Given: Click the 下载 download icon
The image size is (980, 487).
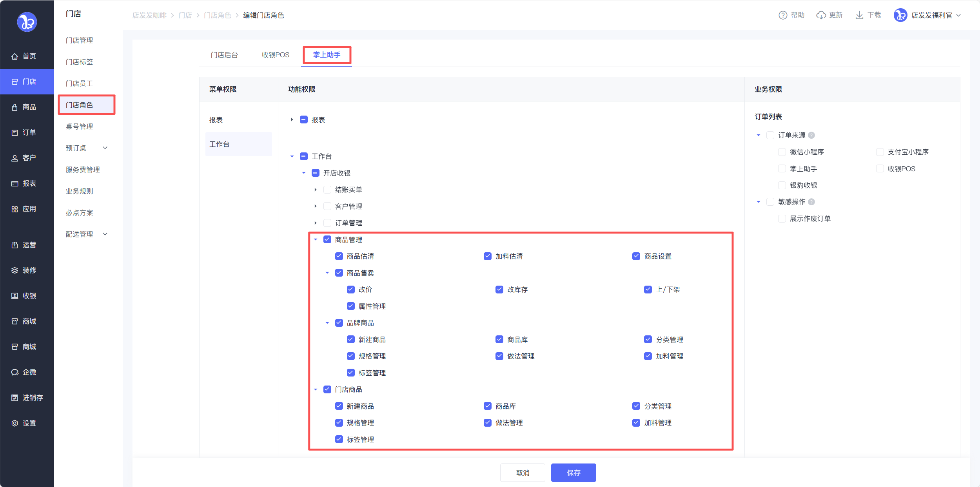Looking at the screenshot, I should click(859, 15).
